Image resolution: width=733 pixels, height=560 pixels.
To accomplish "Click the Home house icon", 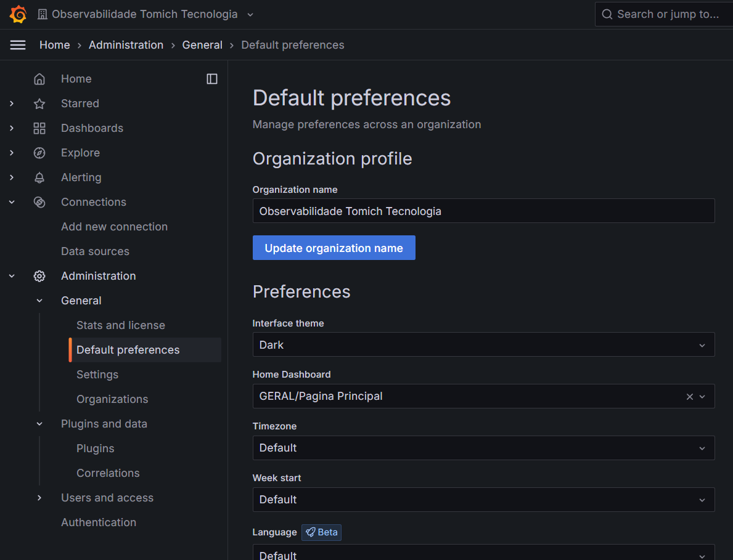I will 39,79.
